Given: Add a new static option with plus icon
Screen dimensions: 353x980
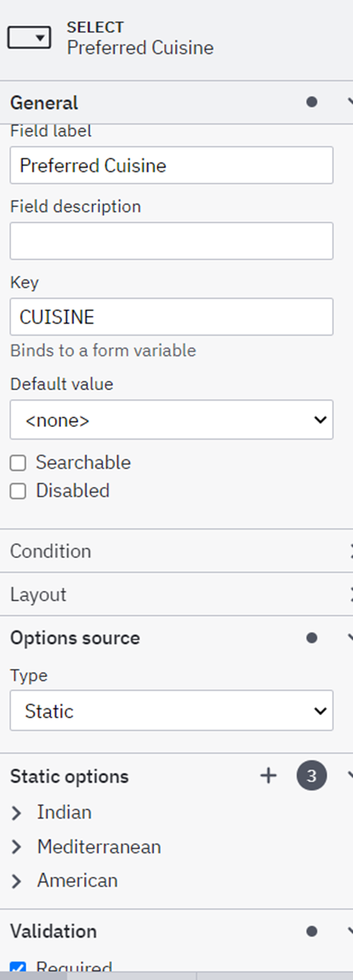Looking at the screenshot, I should point(268,776).
